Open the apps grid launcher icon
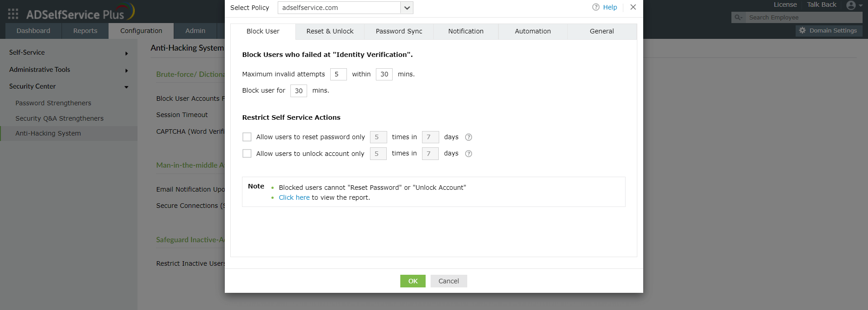This screenshot has width=868, height=310. (13, 14)
